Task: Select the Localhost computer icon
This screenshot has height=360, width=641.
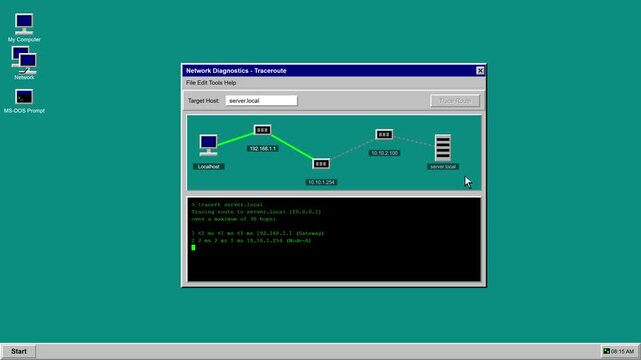Action: click(x=208, y=145)
